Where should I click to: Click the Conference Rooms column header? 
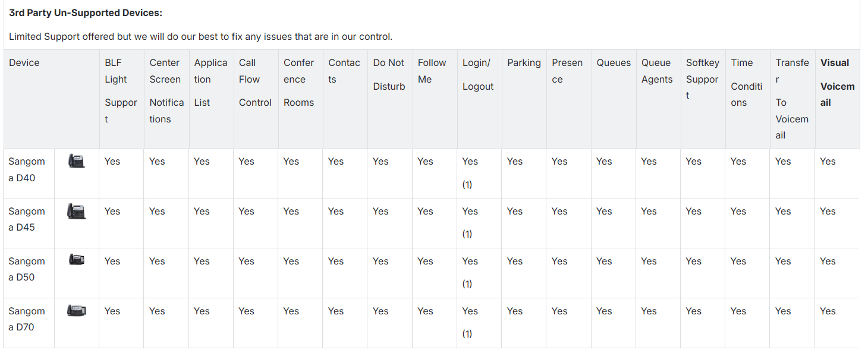point(298,82)
